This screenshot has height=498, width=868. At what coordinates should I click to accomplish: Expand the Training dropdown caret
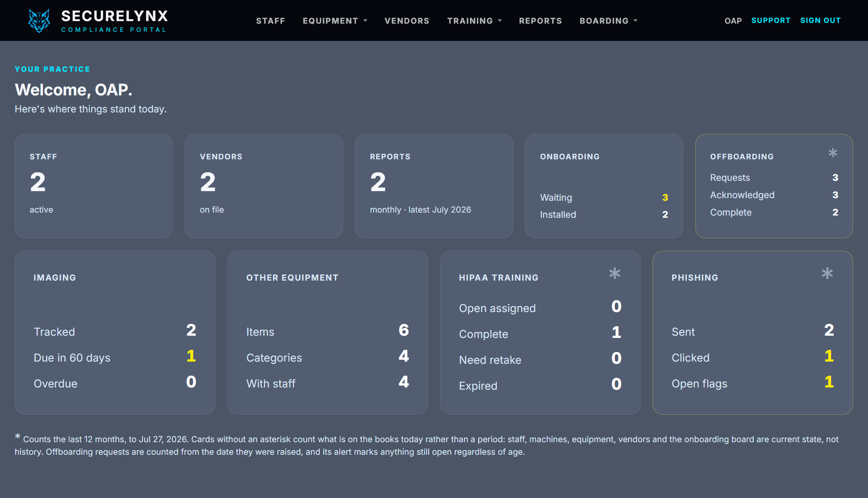pos(500,21)
